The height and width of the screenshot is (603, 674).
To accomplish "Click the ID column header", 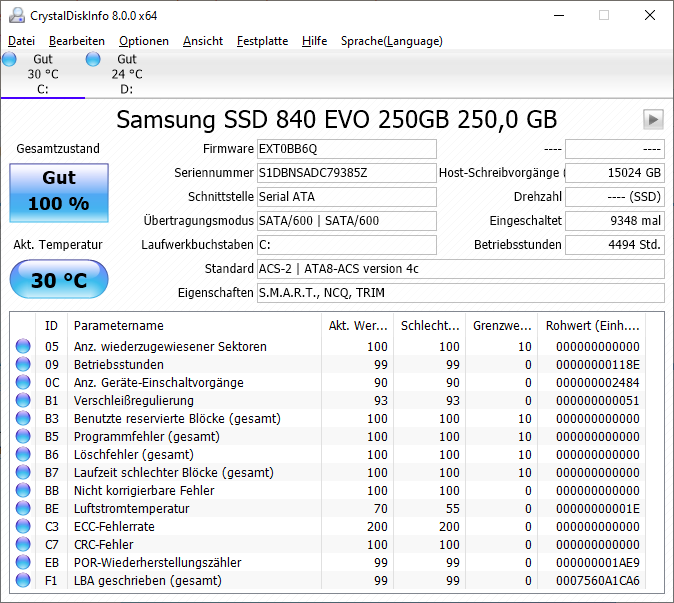I will click(51, 326).
